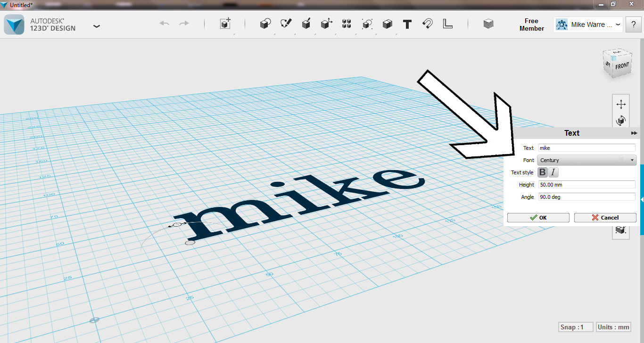Screen dimensions: 644x343
Task: Open the Combine tool menu
Action: click(387, 24)
